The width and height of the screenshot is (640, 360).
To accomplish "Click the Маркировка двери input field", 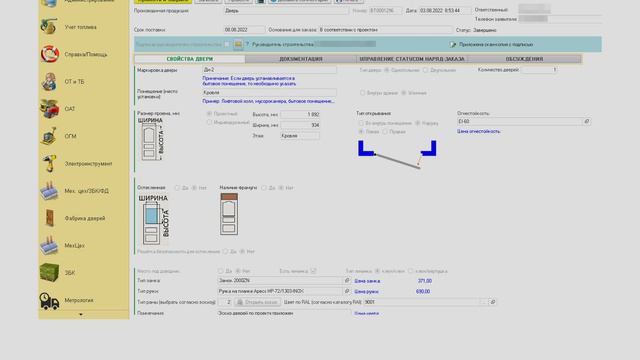I will 269,70.
